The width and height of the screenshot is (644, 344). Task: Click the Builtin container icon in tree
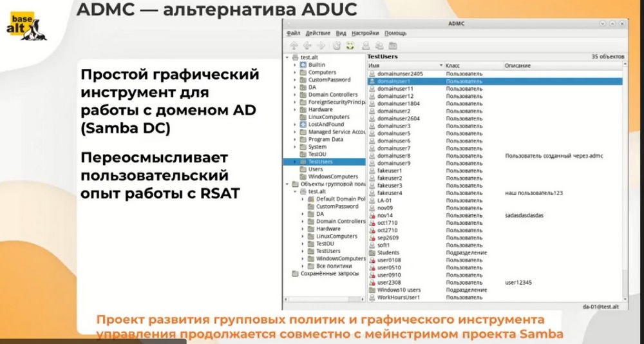tap(303, 65)
